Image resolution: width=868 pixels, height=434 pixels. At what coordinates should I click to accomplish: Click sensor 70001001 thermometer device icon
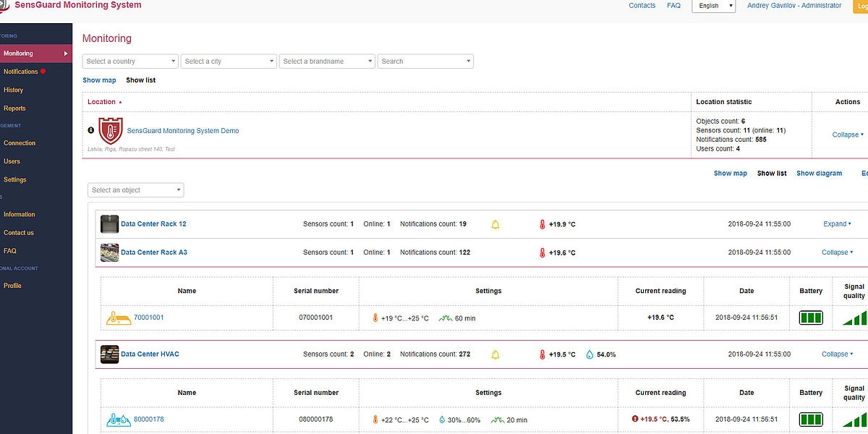click(x=119, y=318)
